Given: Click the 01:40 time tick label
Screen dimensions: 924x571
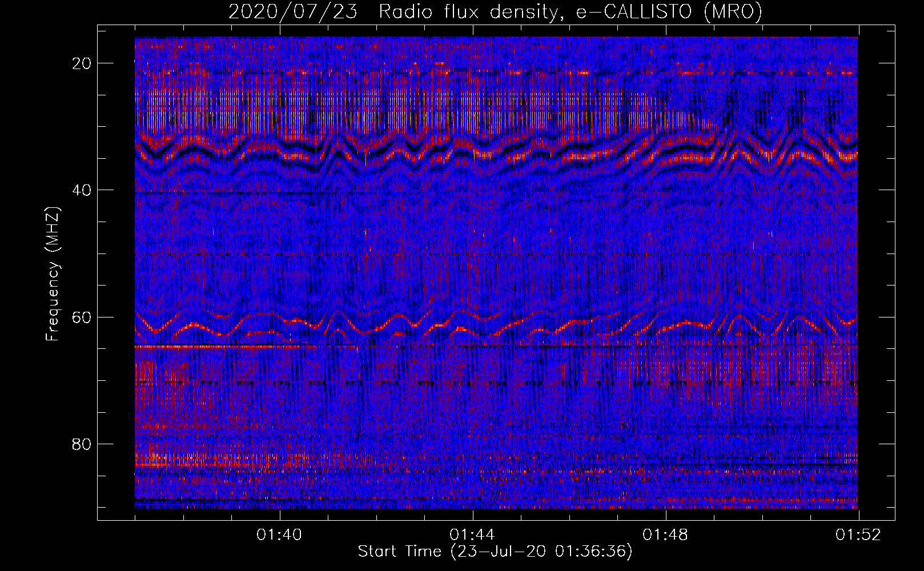Looking at the screenshot, I should (279, 535).
